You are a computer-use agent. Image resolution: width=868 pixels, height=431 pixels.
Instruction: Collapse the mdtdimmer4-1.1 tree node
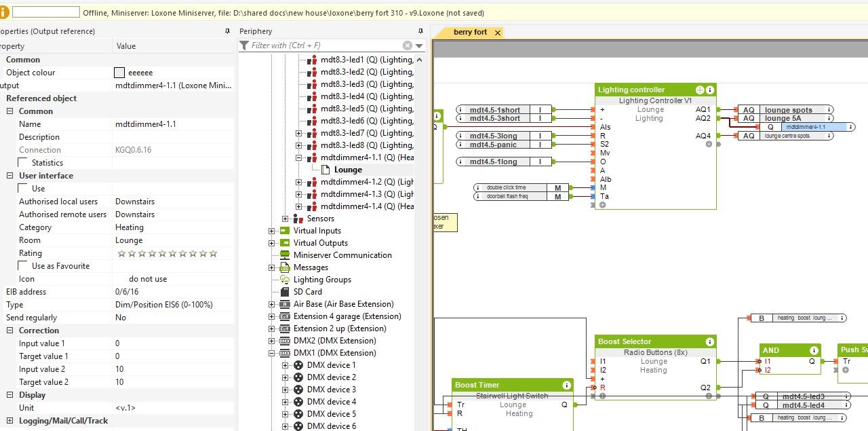[298, 157]
